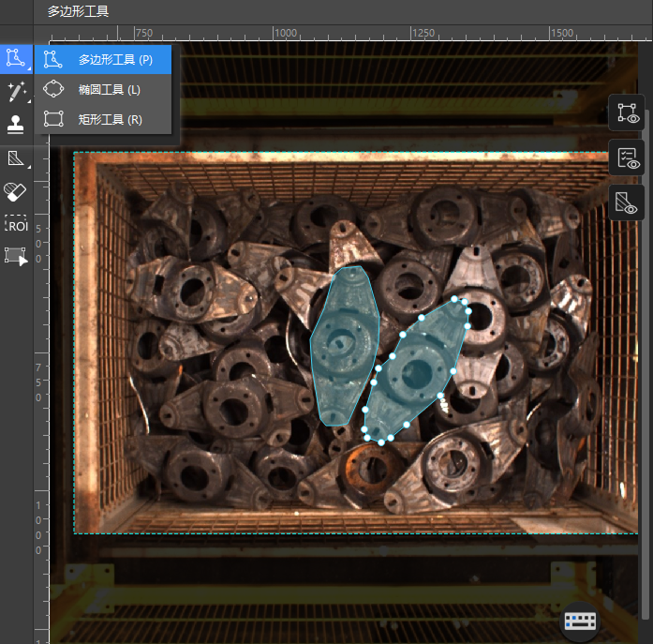Choose 多边形工具 (P) from the flyout menu
This screenshot has height=644, width=653.
(114, 60)
